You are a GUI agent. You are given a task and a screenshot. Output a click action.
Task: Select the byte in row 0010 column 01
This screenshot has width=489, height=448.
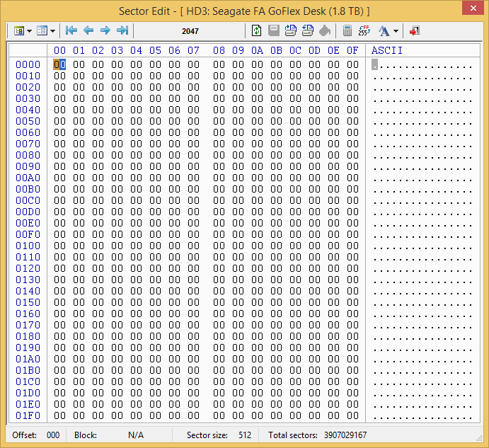[79, 76]
